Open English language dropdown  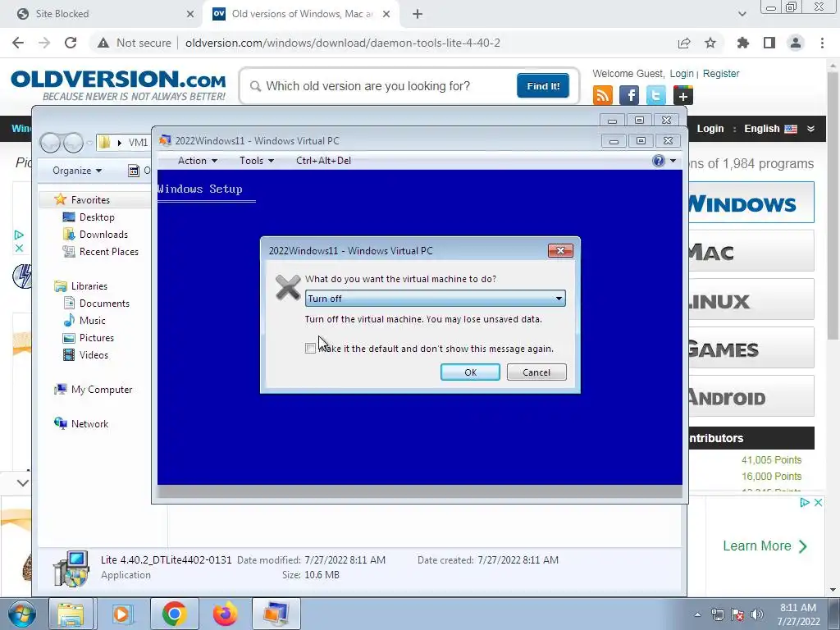pyautogui.click(x=779, y=129)
